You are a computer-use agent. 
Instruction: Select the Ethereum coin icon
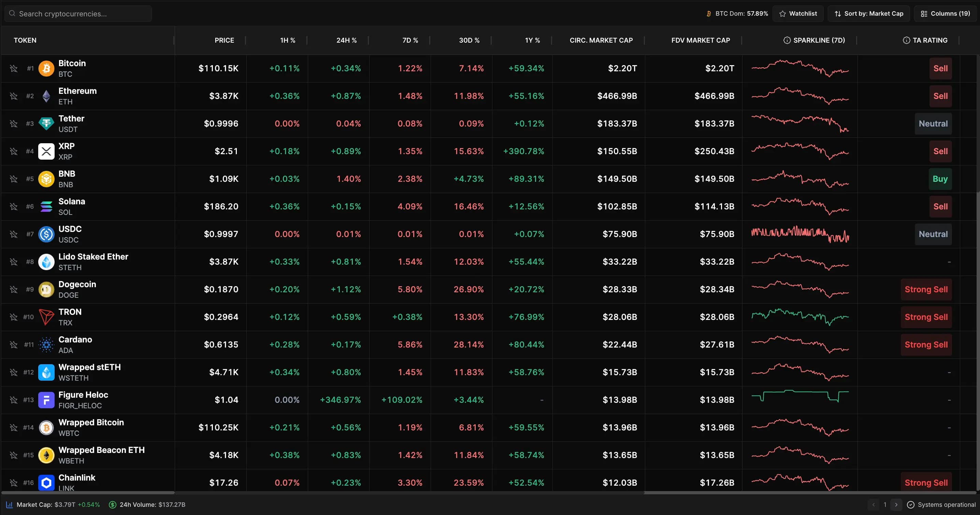pos(46,96)
